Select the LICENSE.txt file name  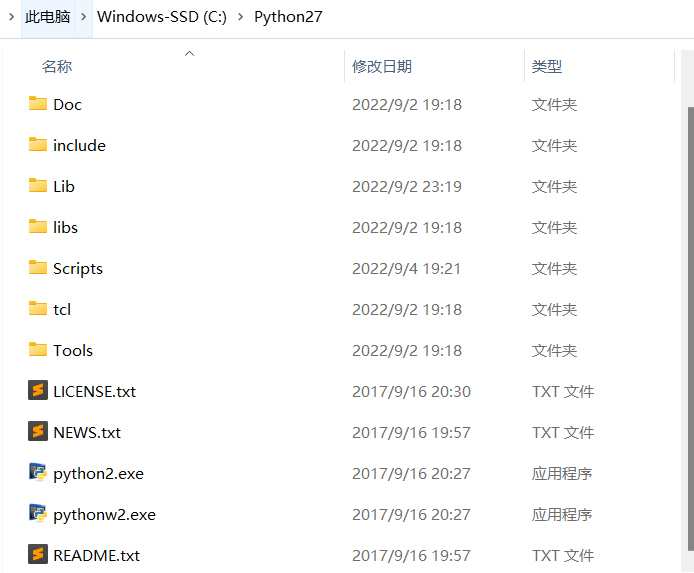(95, 392)
